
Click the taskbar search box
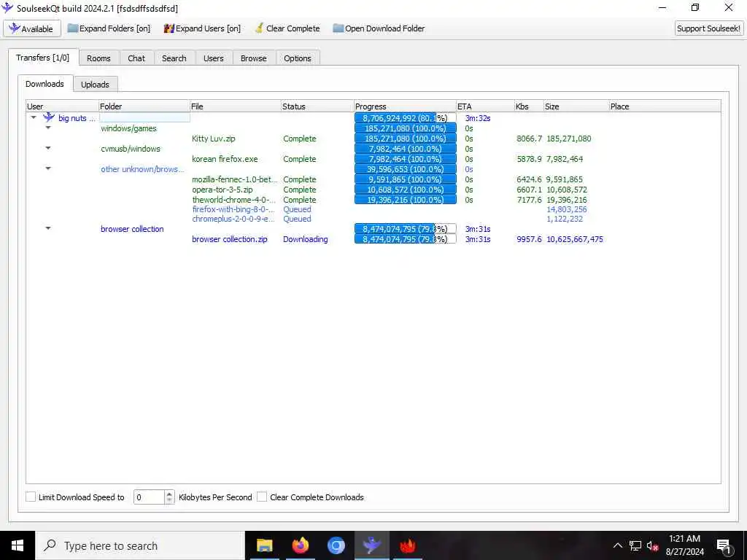tap(140, 545)
